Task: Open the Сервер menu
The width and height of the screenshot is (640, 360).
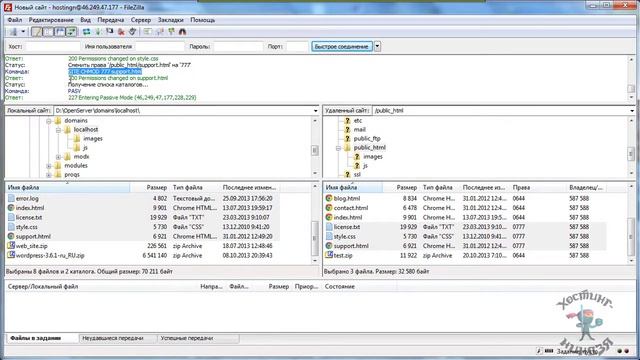Action: pyautogui.click(x=141, y=20)
